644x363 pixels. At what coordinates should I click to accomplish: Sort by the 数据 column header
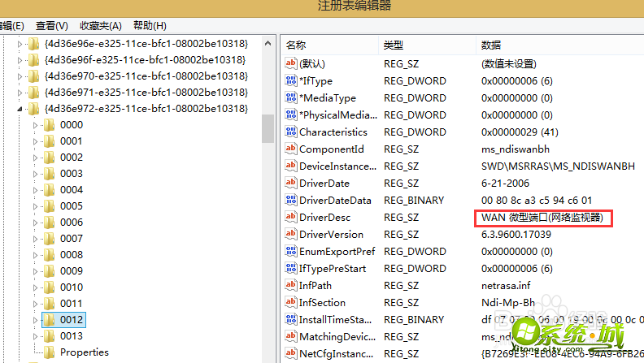point(560,45)
